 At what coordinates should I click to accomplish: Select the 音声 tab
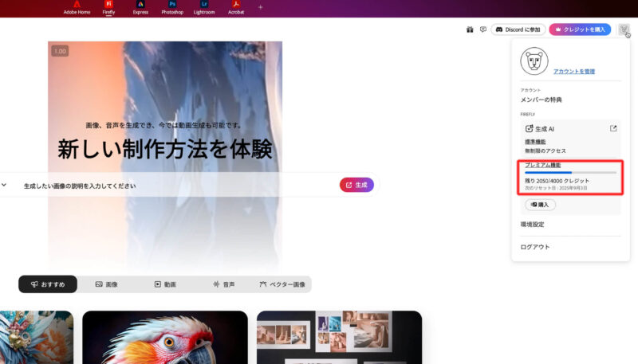coord(224,284)
